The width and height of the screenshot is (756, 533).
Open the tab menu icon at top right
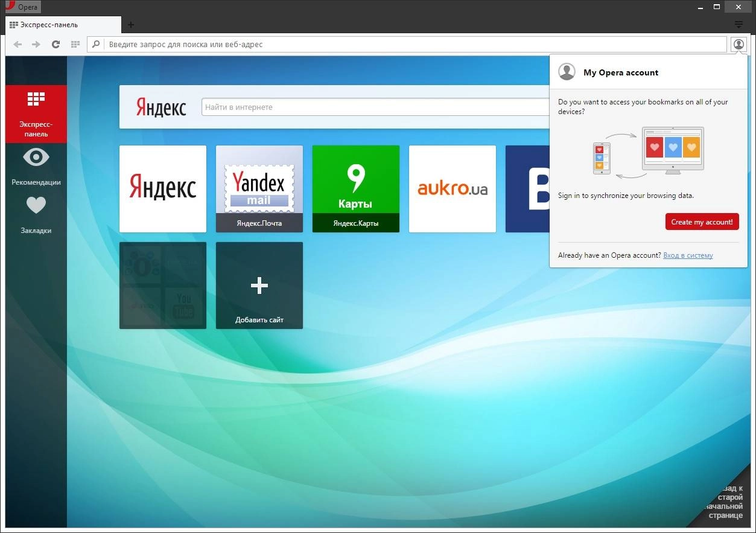pyautogui.click(x=739, y=24)
